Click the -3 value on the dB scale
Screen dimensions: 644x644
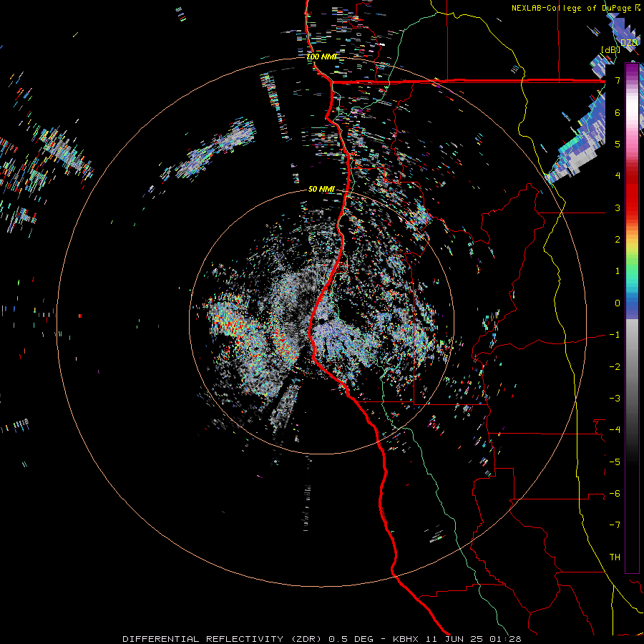(x=615, y=399)
